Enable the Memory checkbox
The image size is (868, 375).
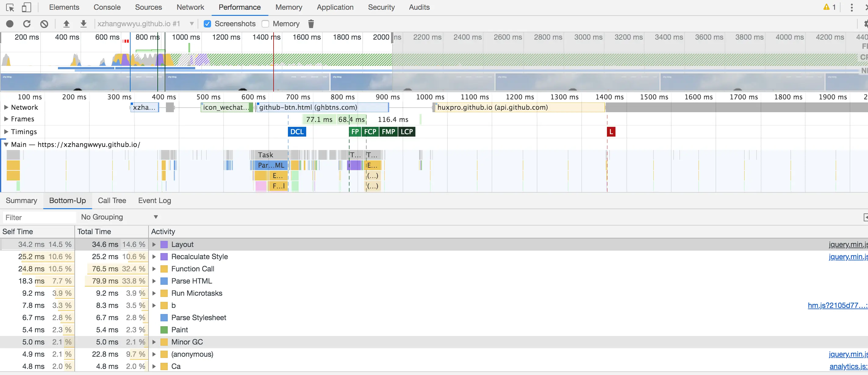(x=266, y=23)
